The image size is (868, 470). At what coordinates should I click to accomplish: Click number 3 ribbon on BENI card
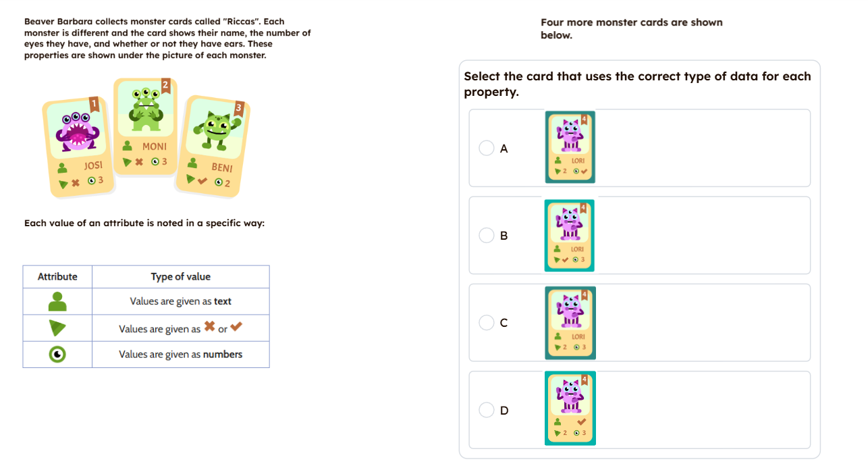(238, 108)
